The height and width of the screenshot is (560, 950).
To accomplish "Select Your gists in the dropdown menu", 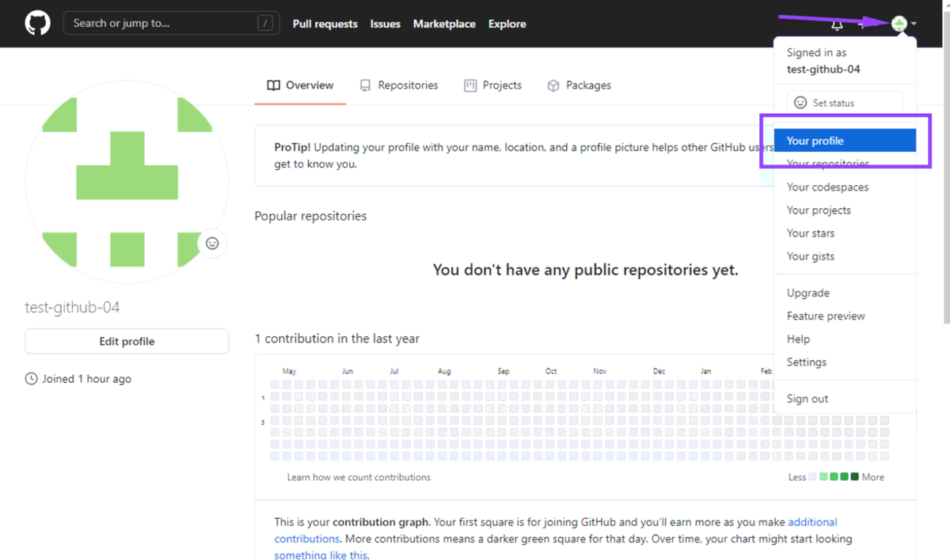I will coord(845,256).
